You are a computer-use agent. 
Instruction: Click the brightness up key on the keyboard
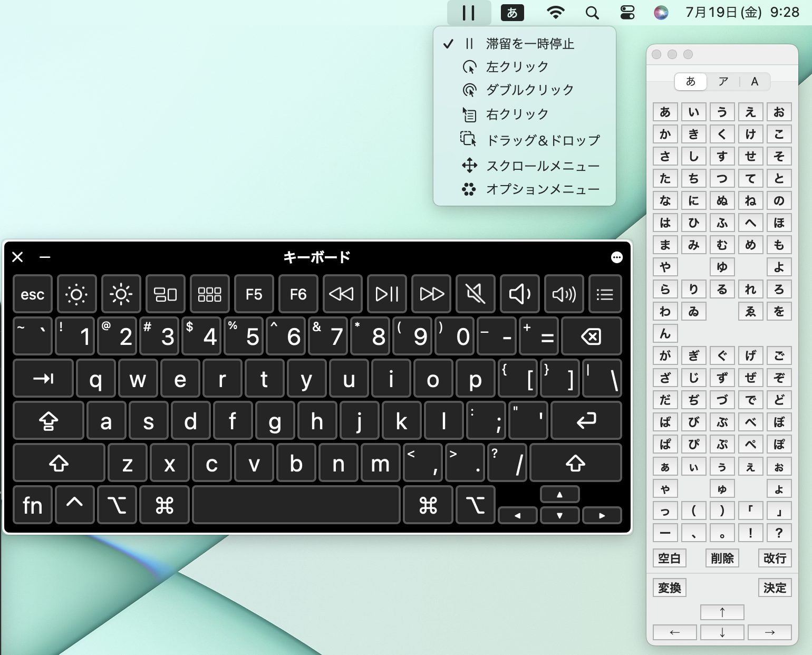point(121,294)
